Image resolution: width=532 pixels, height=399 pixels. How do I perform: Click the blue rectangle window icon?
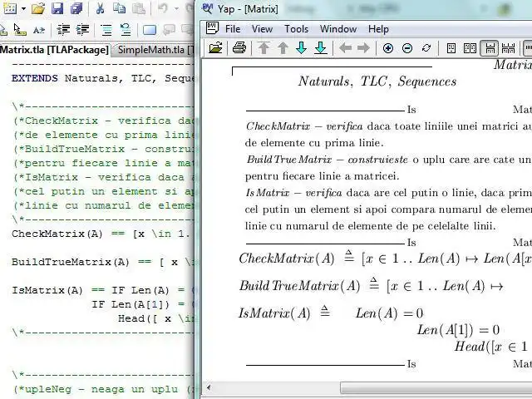(150, 30)
